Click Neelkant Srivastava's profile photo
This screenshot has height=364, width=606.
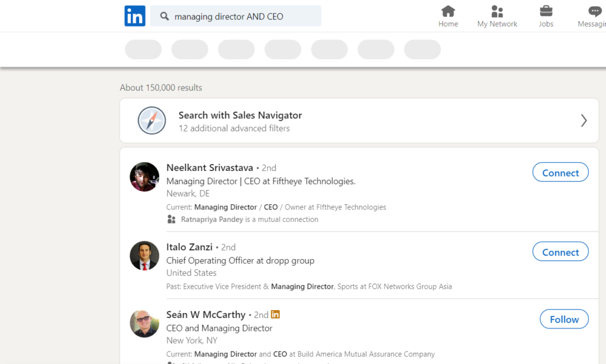[144, 177]
